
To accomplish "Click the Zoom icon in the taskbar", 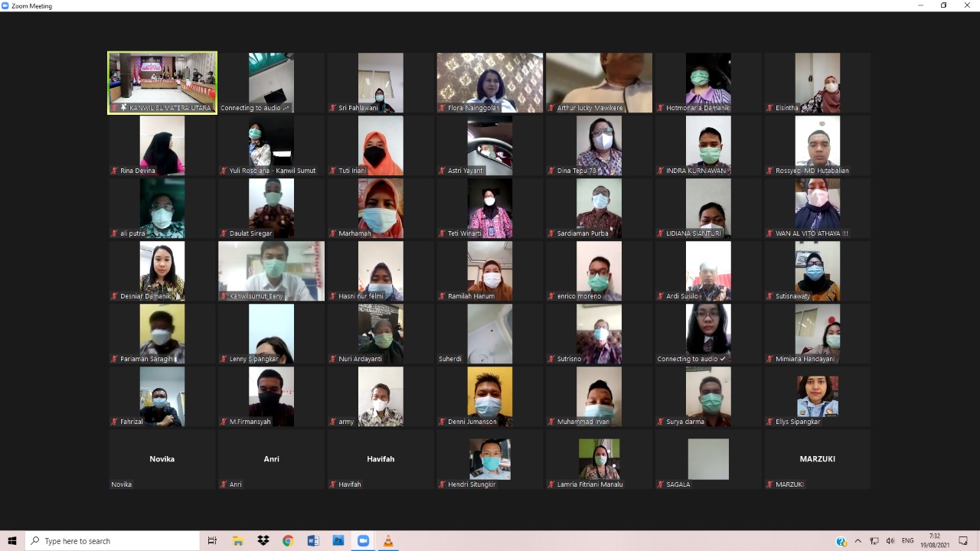I will [x=363, y=541].
